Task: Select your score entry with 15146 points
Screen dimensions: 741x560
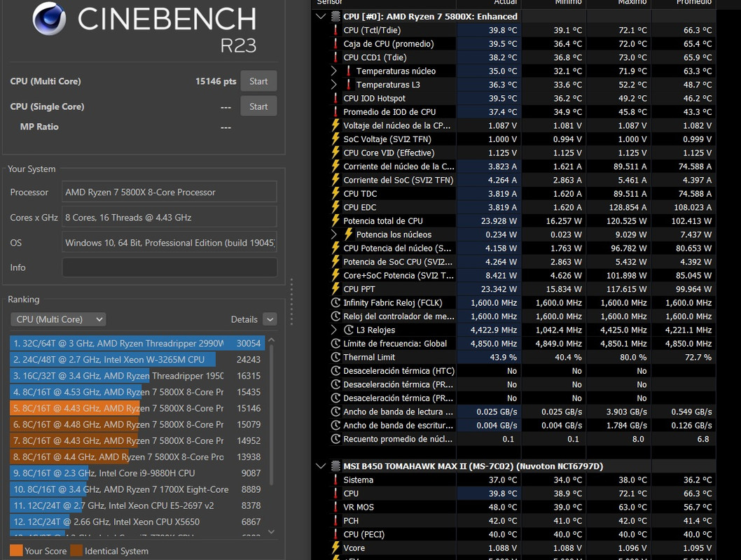Action: click(x=137, y=408)
